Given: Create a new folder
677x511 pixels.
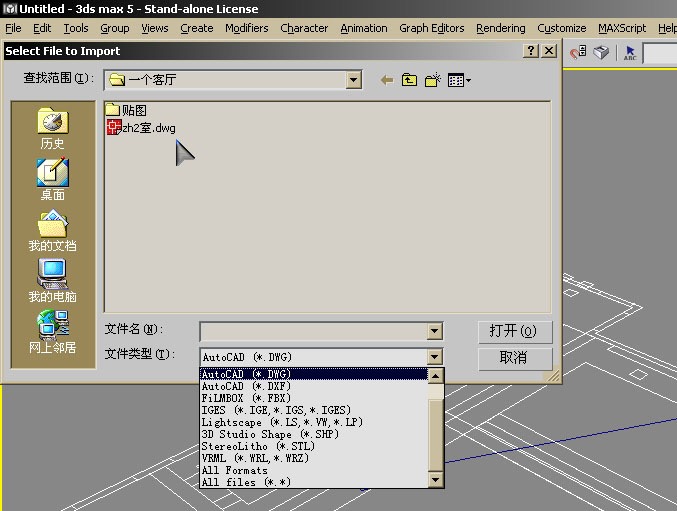Looking at the screenshot, I should pyautogui.click(x=433, y=80).
